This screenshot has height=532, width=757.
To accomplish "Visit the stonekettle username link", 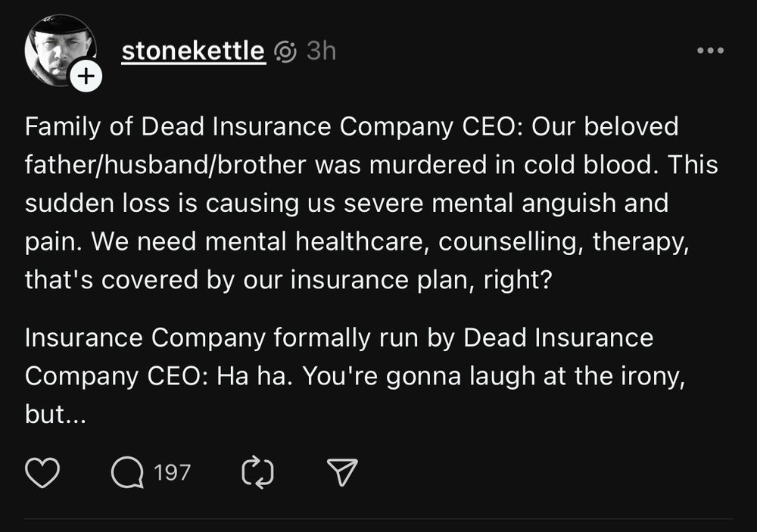I will (x=194, y=51).
